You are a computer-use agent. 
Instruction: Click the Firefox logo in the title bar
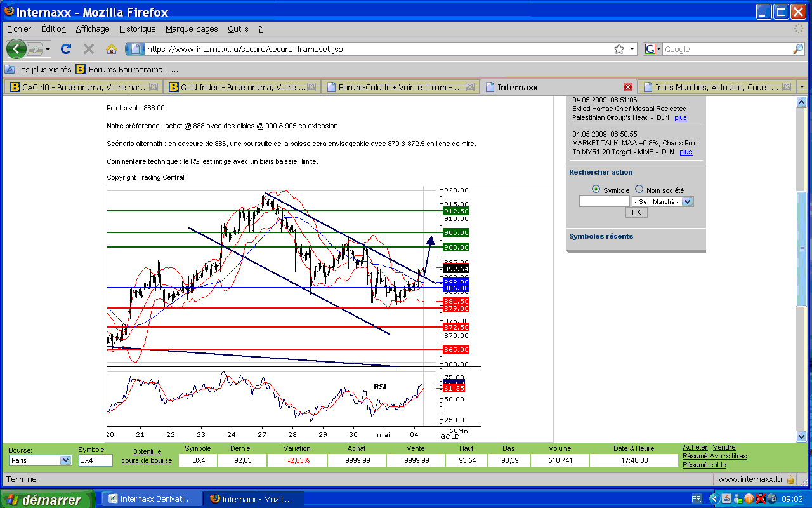click(x=8, y=11)
